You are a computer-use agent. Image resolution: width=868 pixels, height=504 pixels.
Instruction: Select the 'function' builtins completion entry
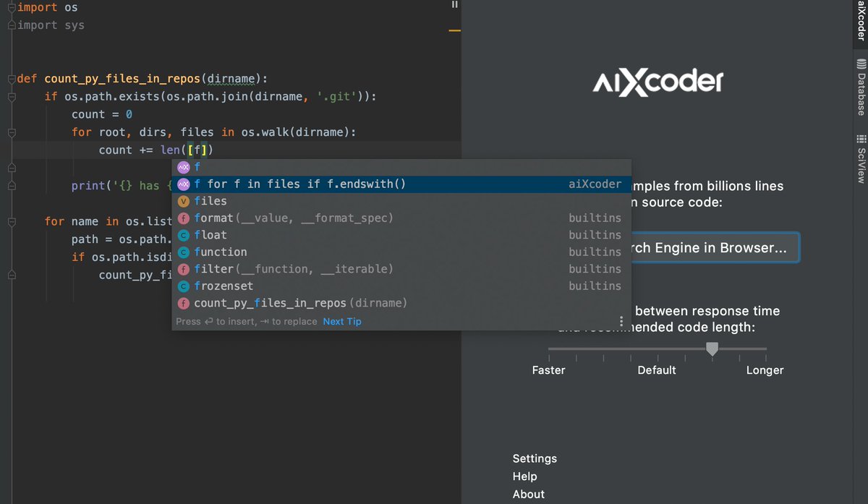401,252
